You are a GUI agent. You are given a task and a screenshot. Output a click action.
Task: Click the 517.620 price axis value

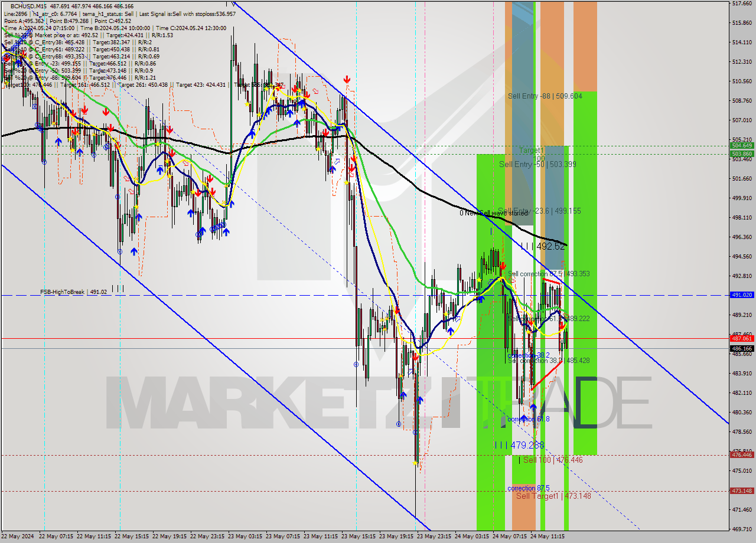[x=742, y=4]
